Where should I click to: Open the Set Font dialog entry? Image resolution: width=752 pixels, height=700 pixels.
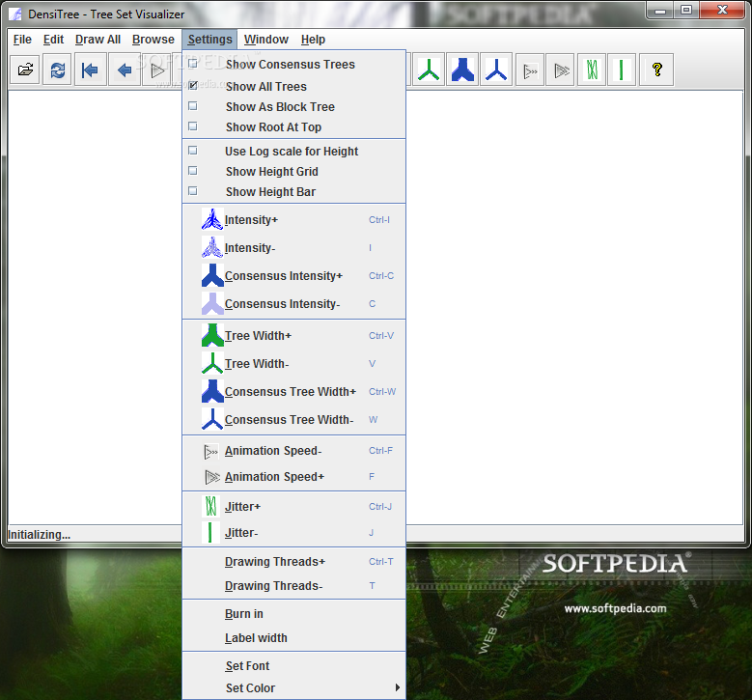tap(294, 666)
